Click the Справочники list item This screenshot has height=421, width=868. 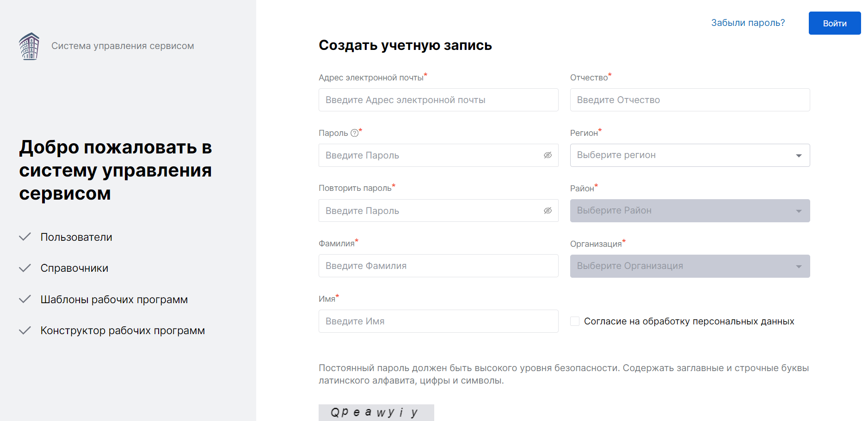[x=74, y=268]
